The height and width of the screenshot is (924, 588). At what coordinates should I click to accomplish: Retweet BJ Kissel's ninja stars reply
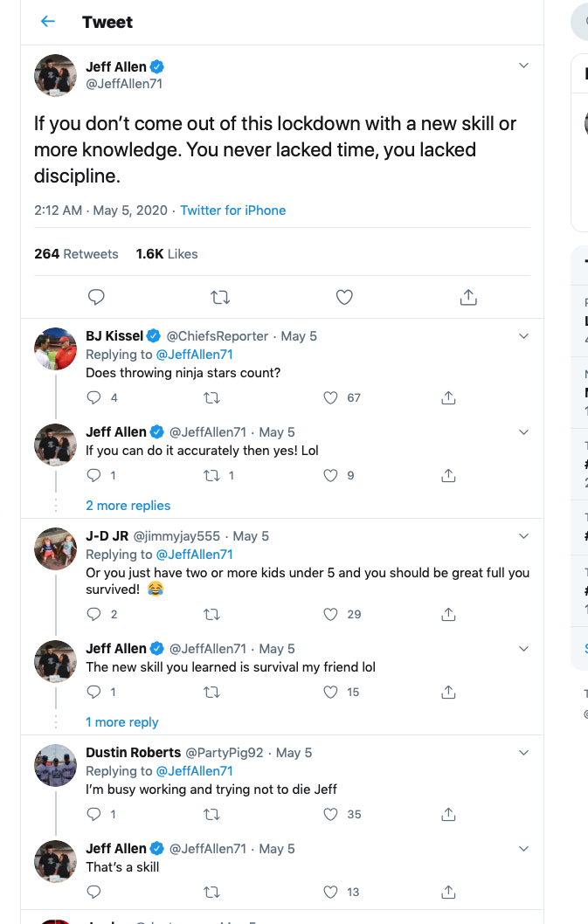pyautogui.click(x=211, y=397)
